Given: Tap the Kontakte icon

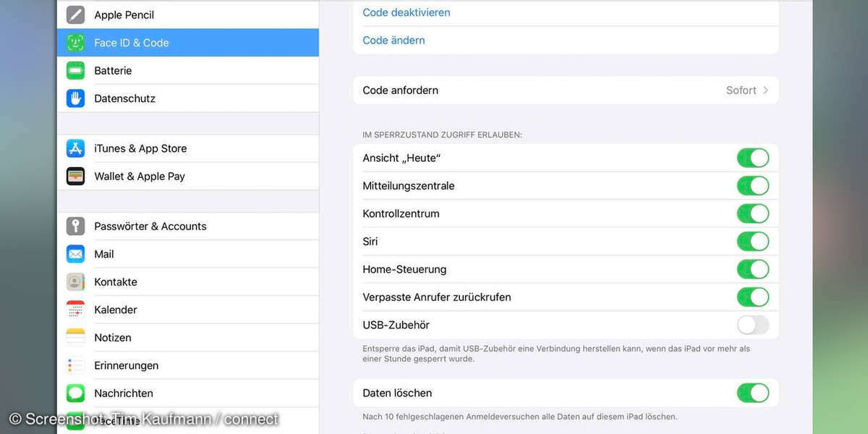Looking at the screenshot, I should pyautogui.click(x=76, y=281).
